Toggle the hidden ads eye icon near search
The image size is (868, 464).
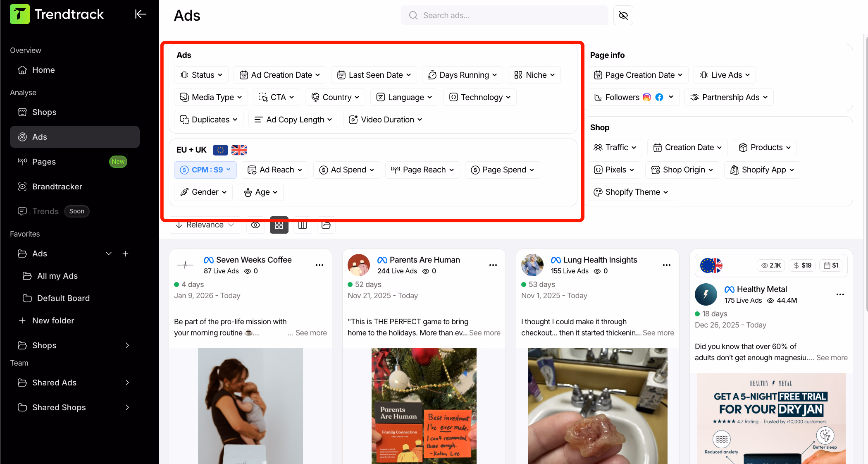[x=623, y=15]
